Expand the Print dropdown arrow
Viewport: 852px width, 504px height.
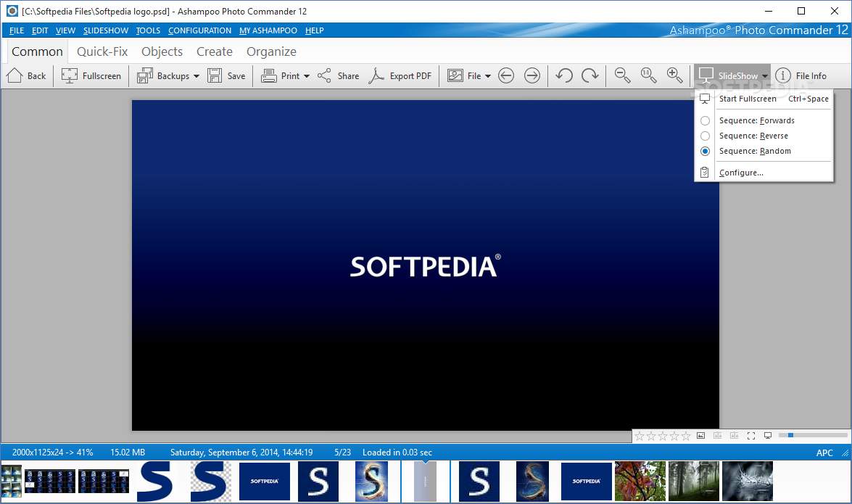[307, 76]
